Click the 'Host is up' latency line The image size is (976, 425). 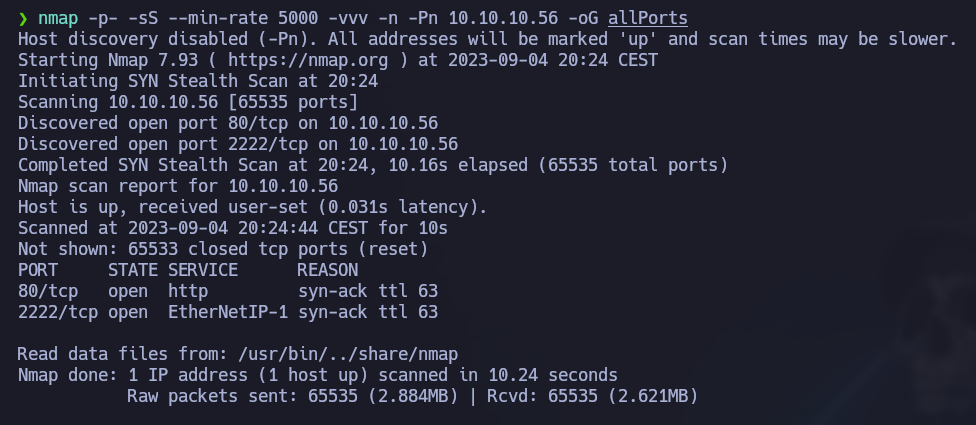252,207
